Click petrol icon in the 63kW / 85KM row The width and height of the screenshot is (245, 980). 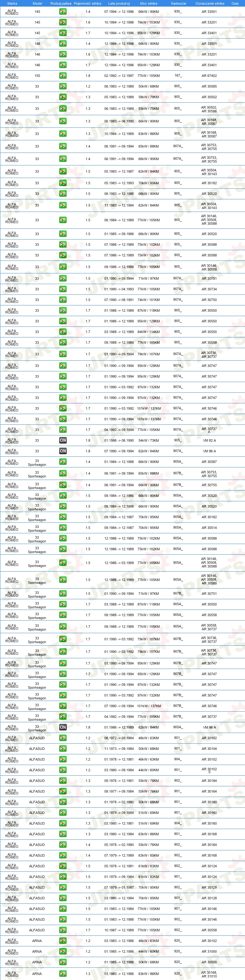(x=63, y=855)
